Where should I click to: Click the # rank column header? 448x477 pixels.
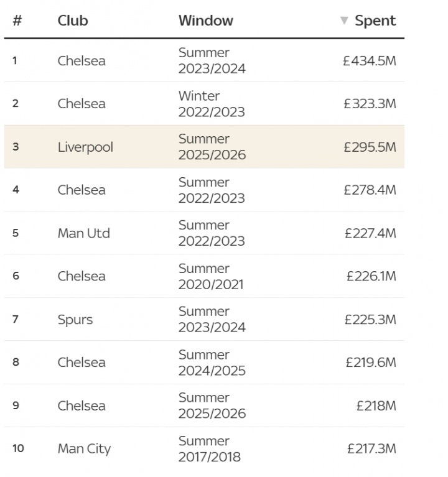click(x=17, y=21)
